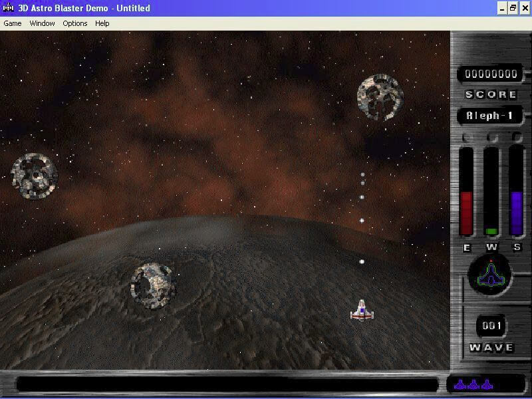532x399 pixels.
Task: Click the asteroid over the planet surface
Action: coord(152,286)
